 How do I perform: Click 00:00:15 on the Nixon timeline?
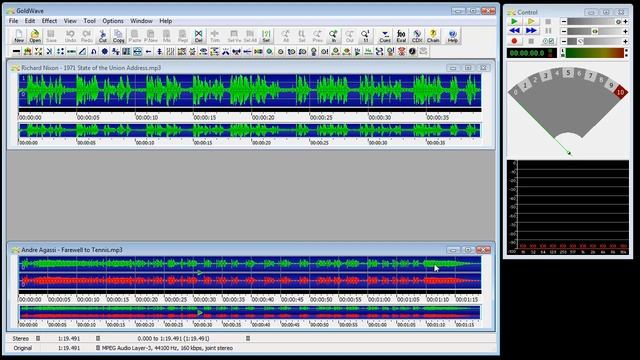(x=204, y=118)
